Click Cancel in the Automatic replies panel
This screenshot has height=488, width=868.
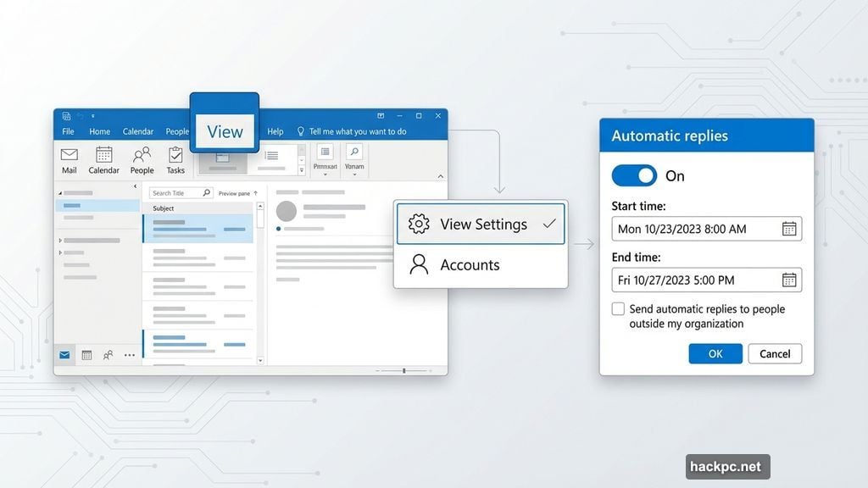(775, 353)
